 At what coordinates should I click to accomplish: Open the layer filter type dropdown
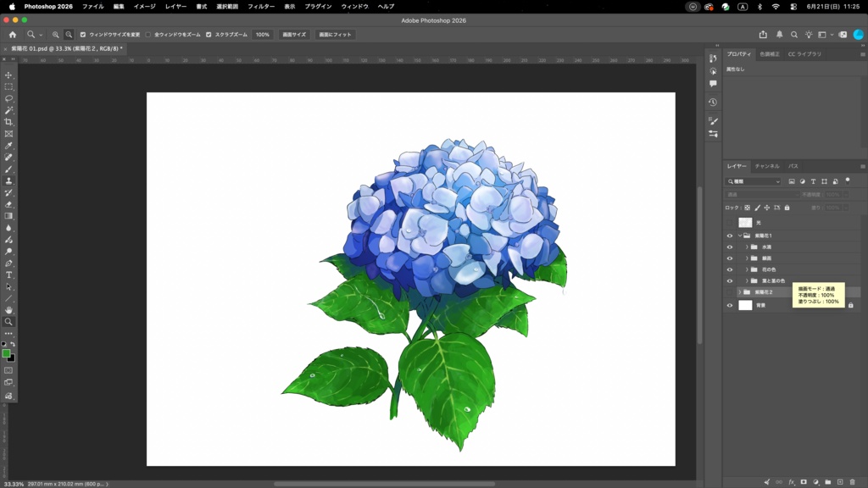[754, 181]
